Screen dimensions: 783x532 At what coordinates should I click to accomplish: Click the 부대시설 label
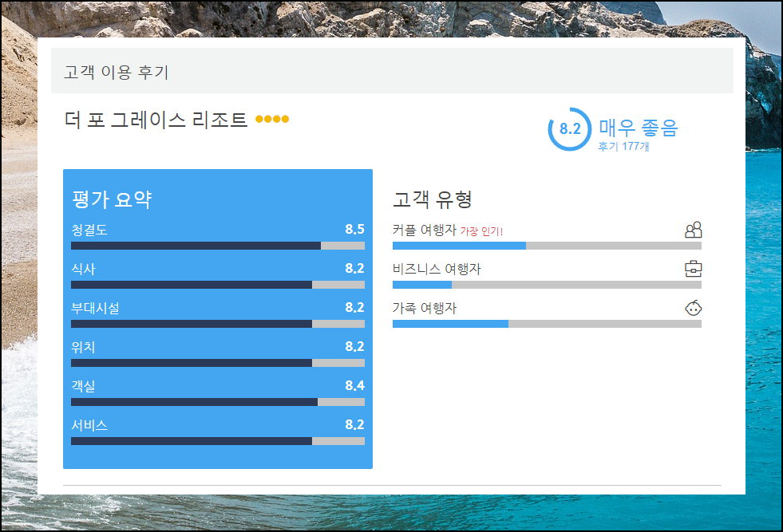tap(95, 308)
